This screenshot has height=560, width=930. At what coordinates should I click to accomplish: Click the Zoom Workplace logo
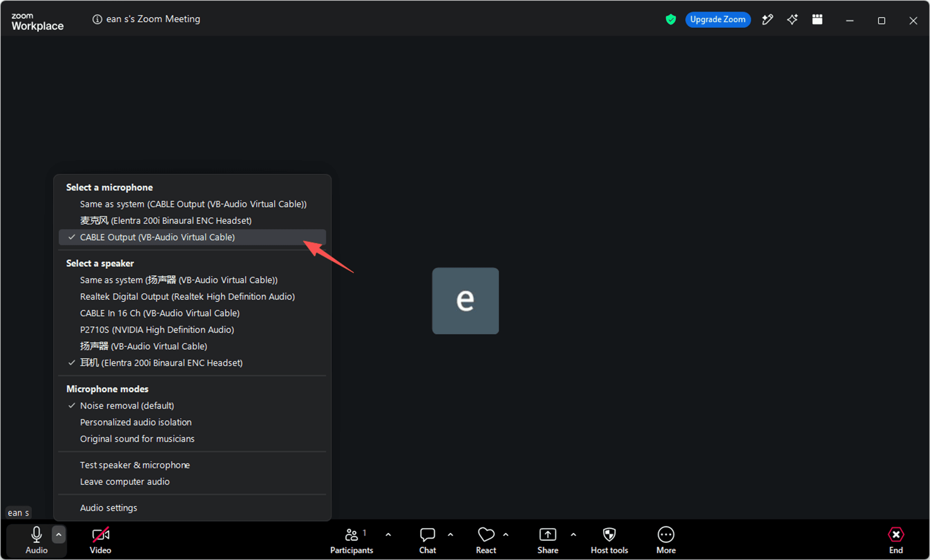pos(37,21)
